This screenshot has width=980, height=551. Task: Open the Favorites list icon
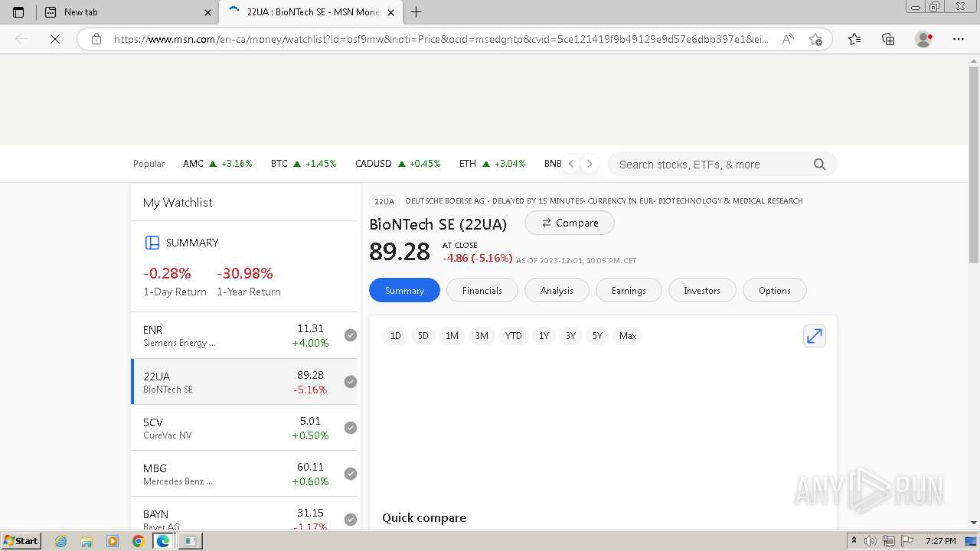(x=854, y=39)
